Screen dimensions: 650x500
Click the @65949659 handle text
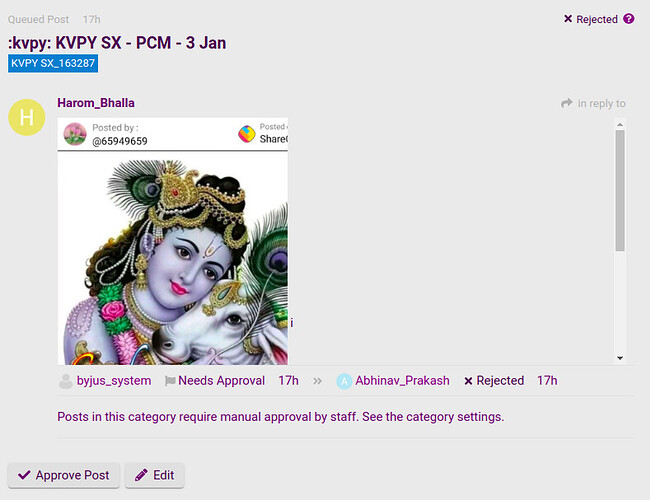click(x=120, y=141)
